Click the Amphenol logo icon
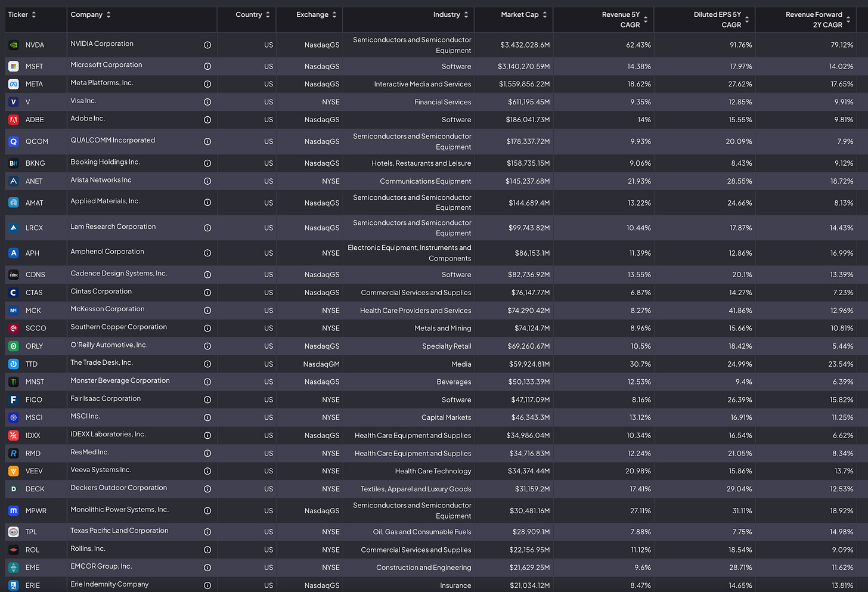Image resolution: width=868 pixels, height=592 pixels. (x=14, y=253)
